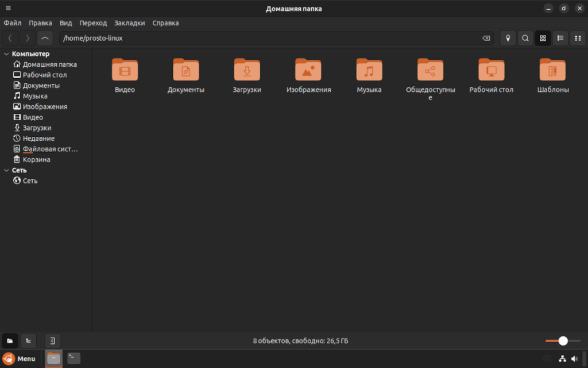This screenshot has width=588, height=368.
Task: Select the Рабочий стол folder in main view
Action: tap(492, 76)
